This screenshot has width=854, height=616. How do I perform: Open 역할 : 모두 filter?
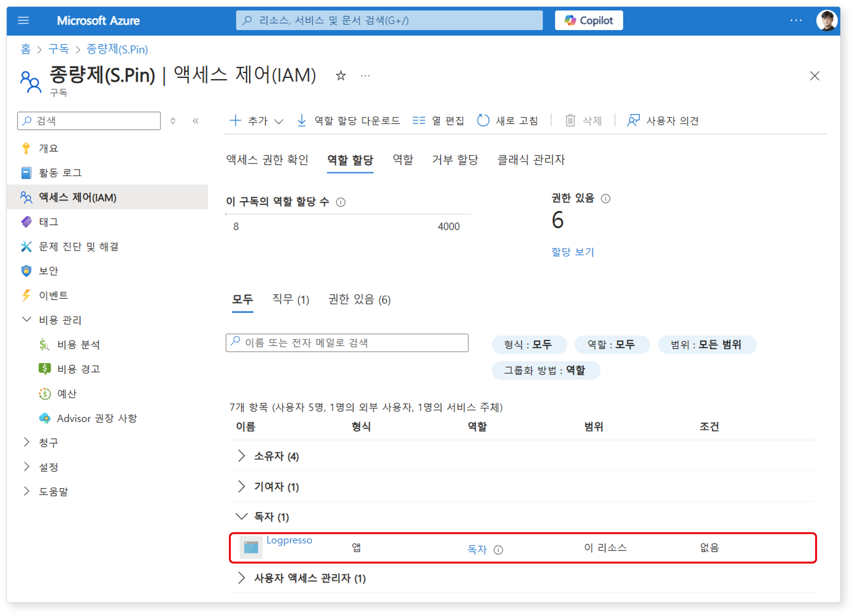pyautogui.click(x=612, y=345)
